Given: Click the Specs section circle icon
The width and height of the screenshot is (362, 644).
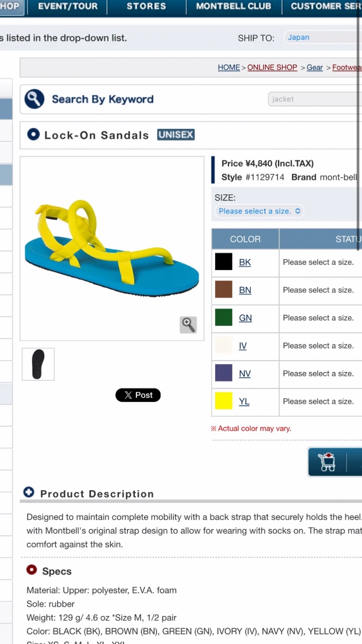Looking at the screenshot, I should point(31,570).
